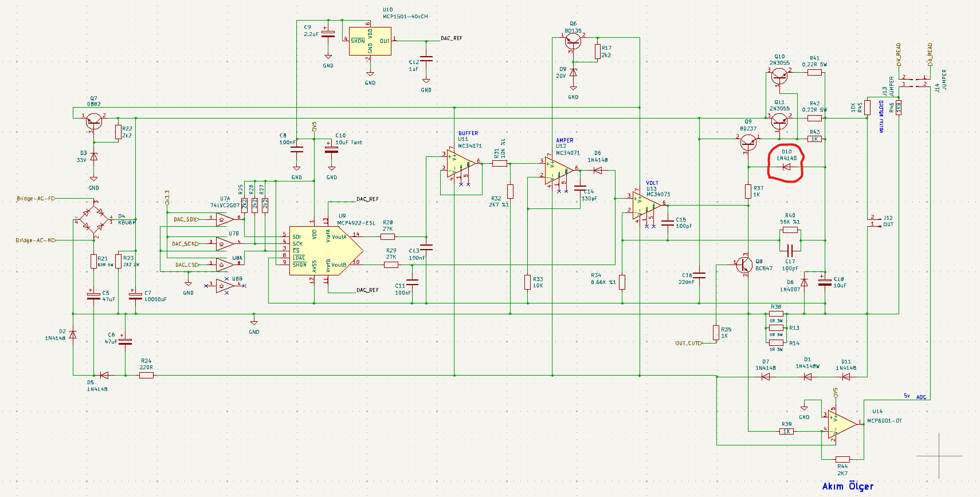Select the DAC_SDI label
This screenshot has width=980, height=497.
186,219
